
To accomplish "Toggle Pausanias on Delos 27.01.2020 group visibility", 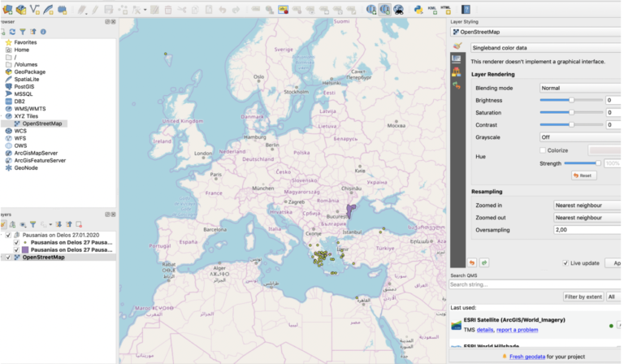I will (8, 235).
